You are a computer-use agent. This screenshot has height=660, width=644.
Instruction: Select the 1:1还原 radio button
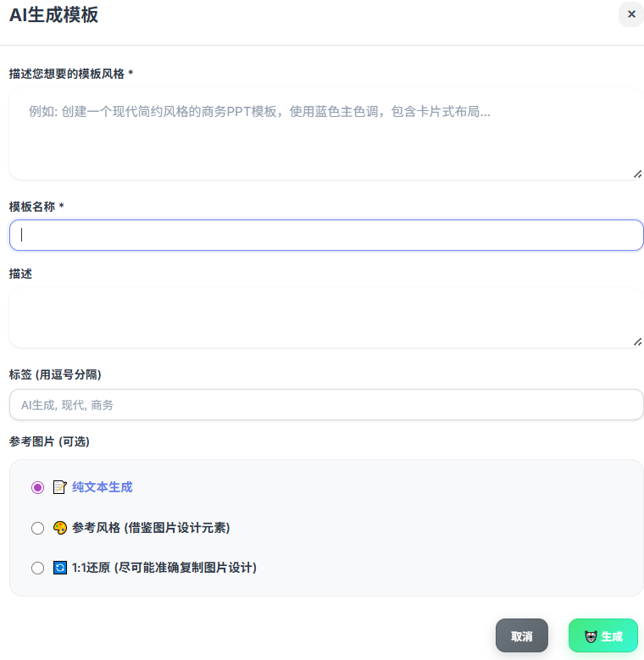click(x=37, y=568)
